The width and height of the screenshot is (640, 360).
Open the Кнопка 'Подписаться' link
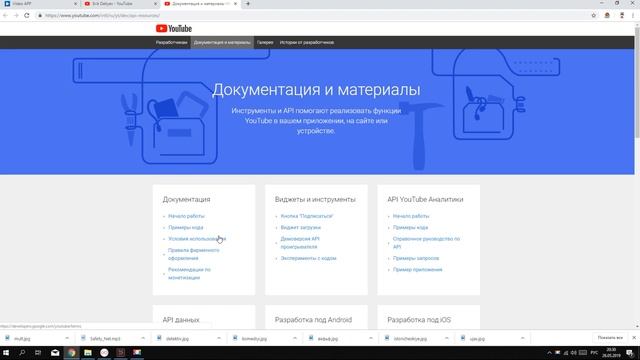coord(307,216)
